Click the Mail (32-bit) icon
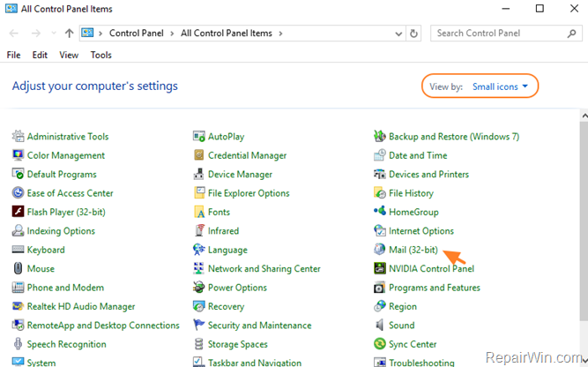This screenshot has width=588, height=367. click(379, 249)
